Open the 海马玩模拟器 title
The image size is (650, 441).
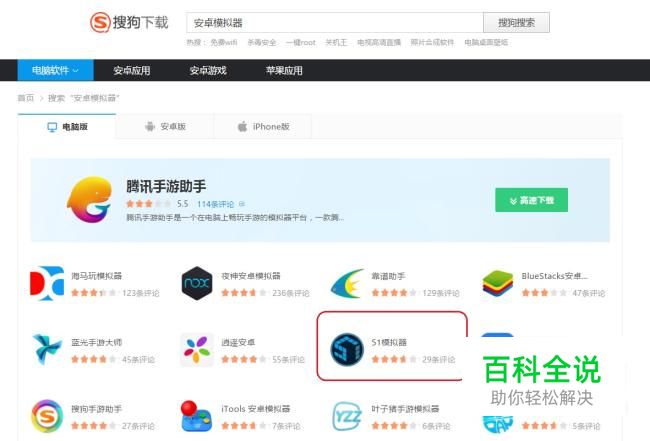(97, 276)
